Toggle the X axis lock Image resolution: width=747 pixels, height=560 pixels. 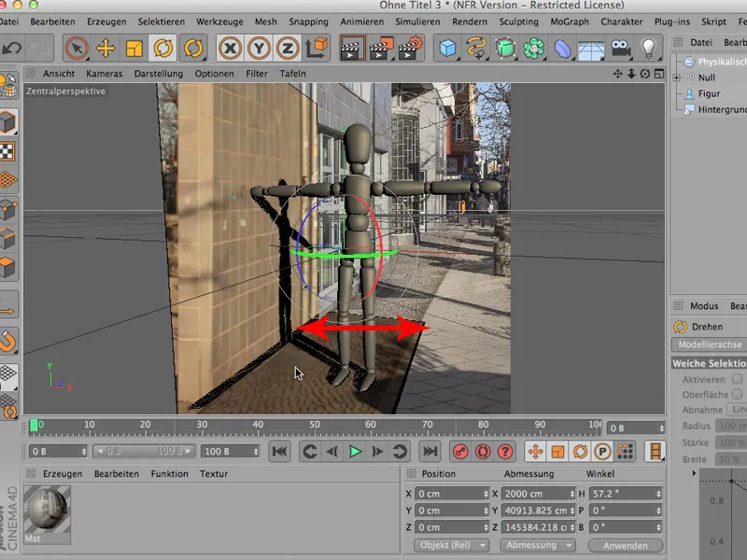point(230,49)
